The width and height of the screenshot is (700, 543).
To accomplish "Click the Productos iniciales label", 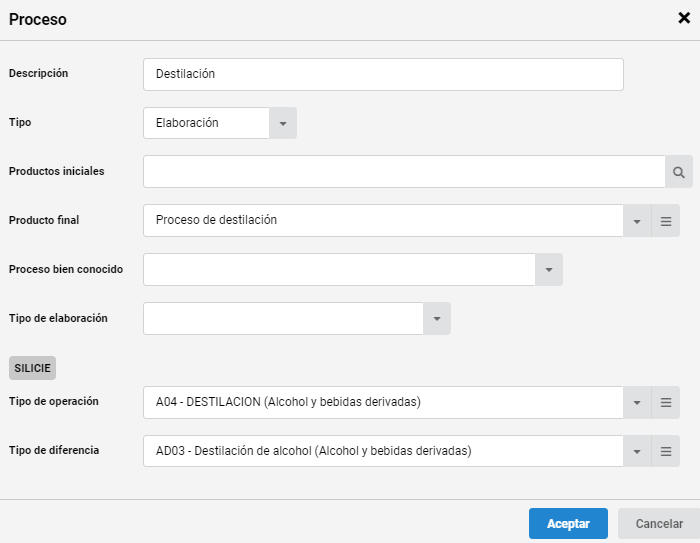I will [x=57, y=171].
